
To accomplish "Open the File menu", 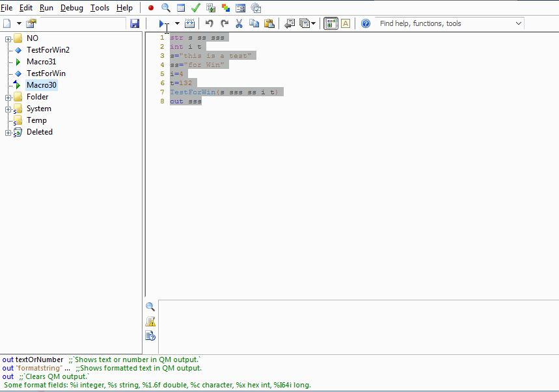I will (7, 8).
